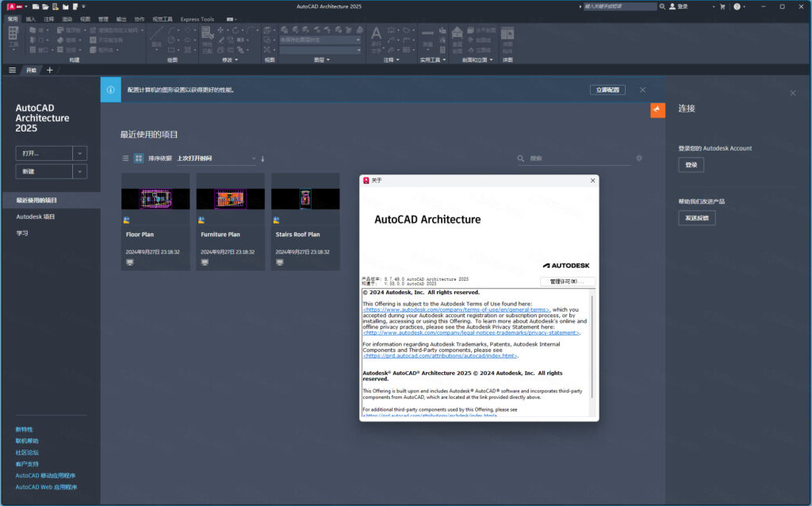Expand the 打开 button dropdown arrow

[x=82, y=153]
